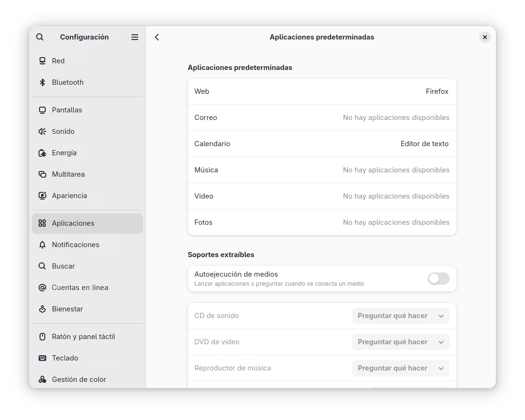Open the Calendario default app row

point(322,143)
